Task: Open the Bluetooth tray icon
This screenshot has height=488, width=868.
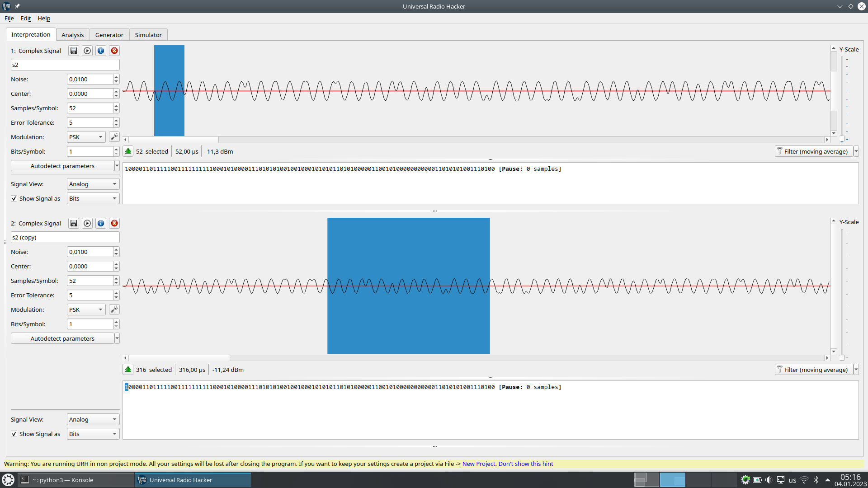Action: [x=816, y=480]
